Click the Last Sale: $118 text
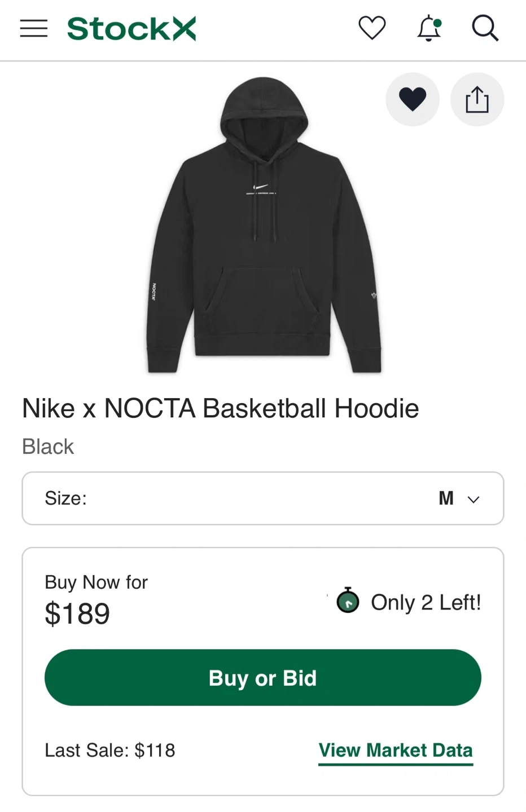Viewport: 526px width, 812px height. click(x=110, y=751)
